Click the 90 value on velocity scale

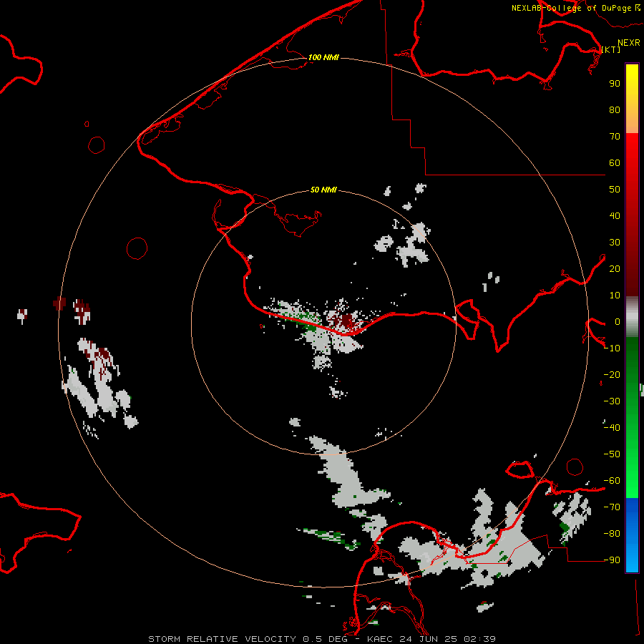click(615, 84)
